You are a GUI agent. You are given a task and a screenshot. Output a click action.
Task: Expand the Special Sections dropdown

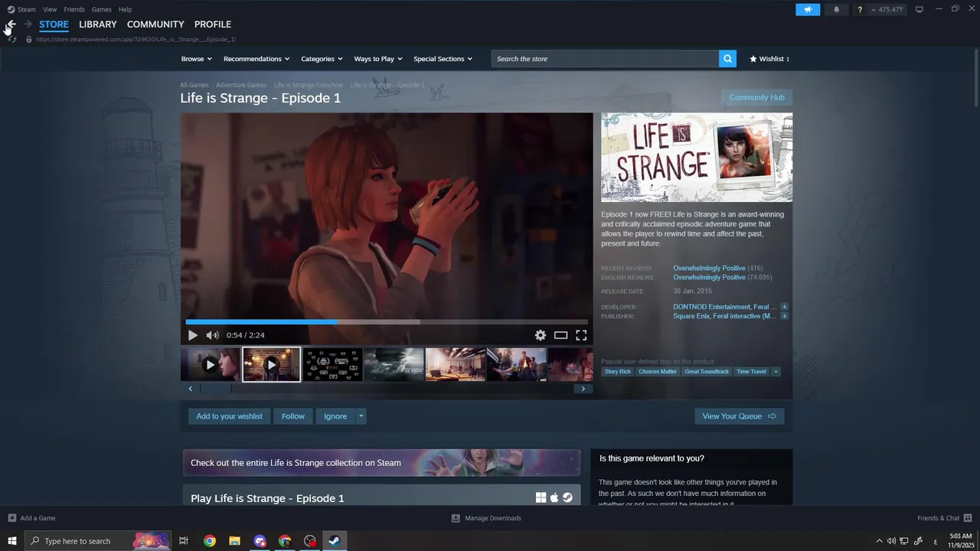pyautogui.click(x=443, y=59)
